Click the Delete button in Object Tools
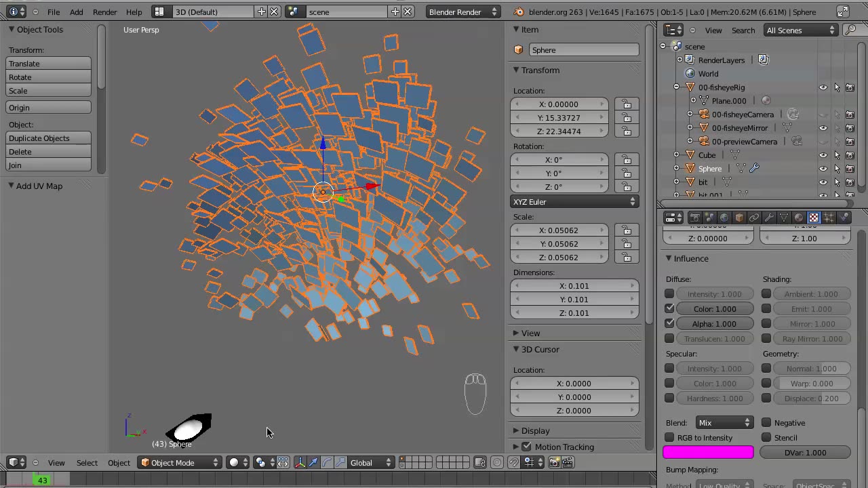Viewport: 868px width, 488px height. (48, 151)
